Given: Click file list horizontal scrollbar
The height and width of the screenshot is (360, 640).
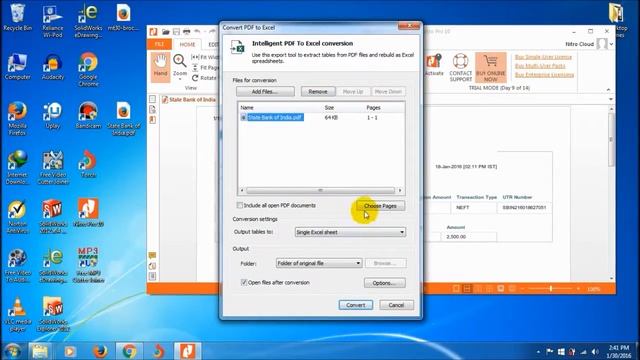Looking at the screenshot, I should tap(320, 190).
